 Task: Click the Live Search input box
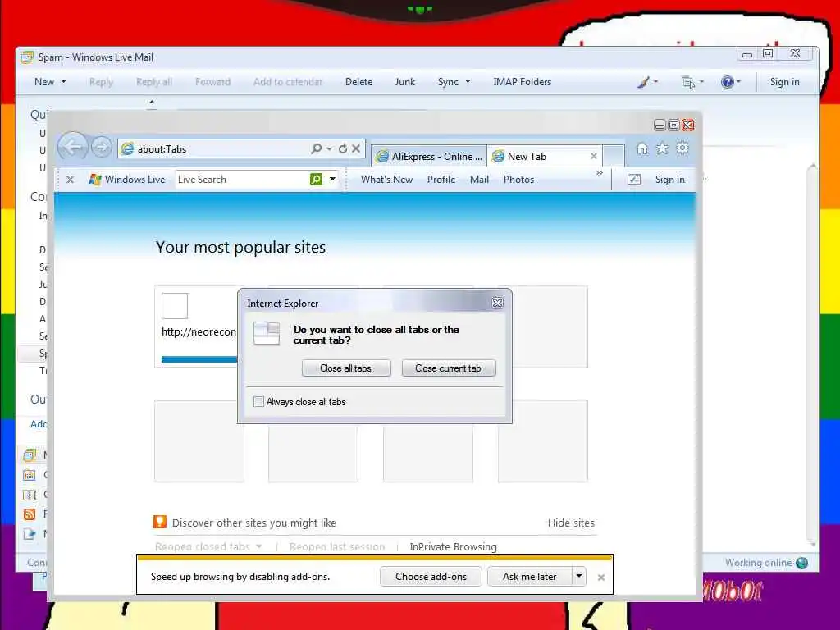[x=242, y=180]
